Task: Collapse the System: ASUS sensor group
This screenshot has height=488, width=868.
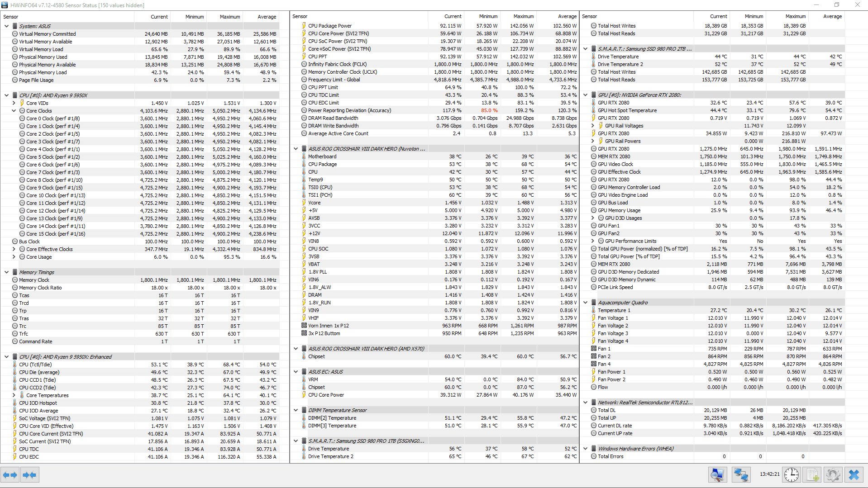Action: (6, 26)
